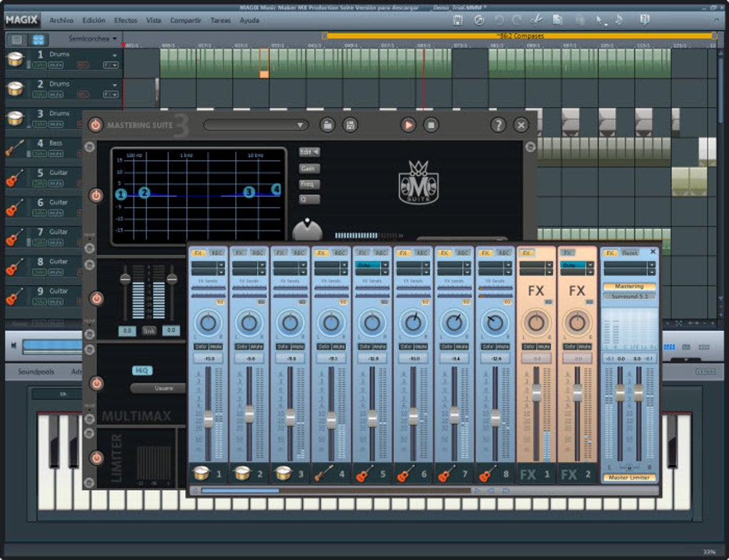
Task: Click the musical note icon in toolbar
Action: pyautogui.click(x=619, y=20)
